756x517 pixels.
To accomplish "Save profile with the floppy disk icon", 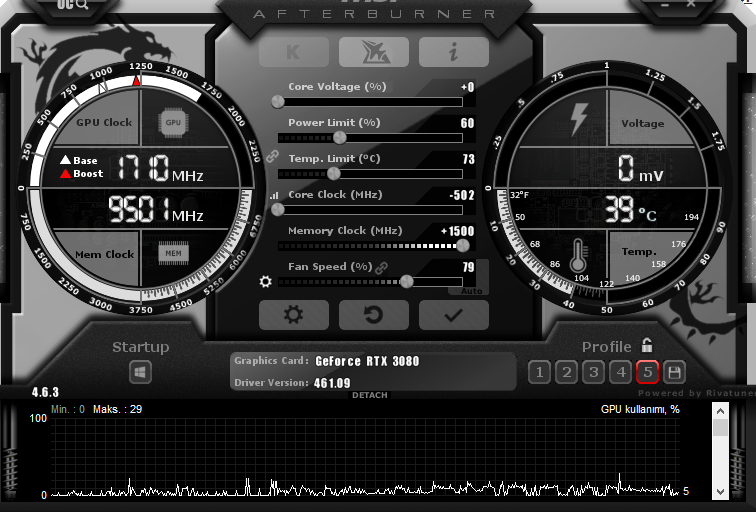I will (x=674, y=372).
